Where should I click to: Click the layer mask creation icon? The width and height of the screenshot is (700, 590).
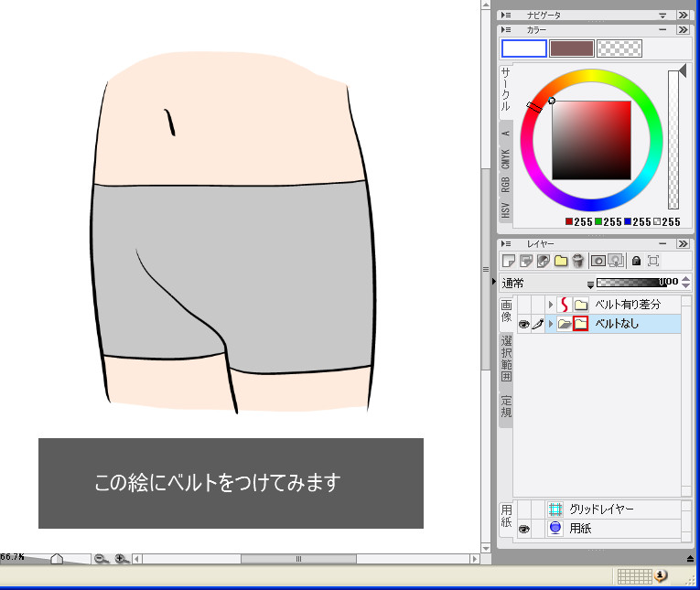[598, 261]
